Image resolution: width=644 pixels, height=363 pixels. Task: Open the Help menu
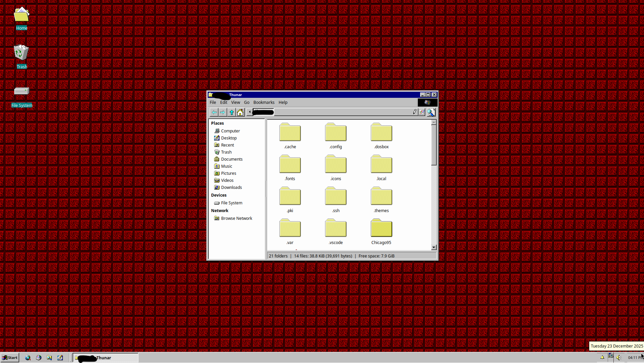tap(283, 103)
